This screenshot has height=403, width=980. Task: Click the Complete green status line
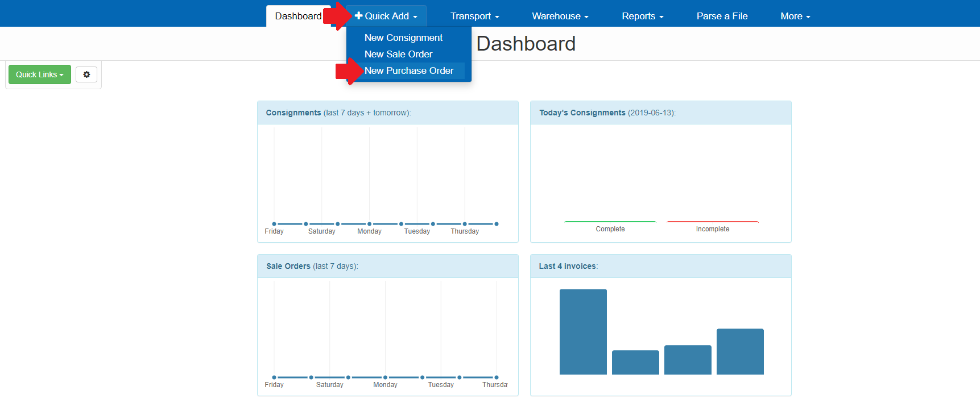(x=610, y=222)
